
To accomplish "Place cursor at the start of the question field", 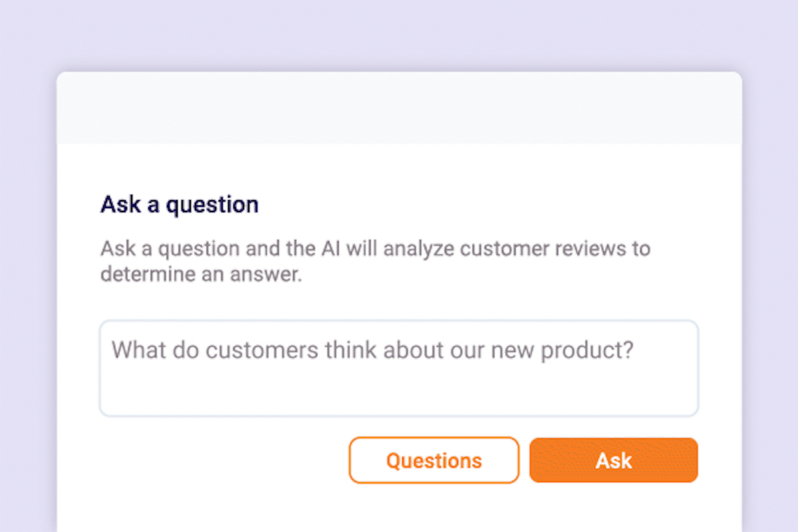I will tap(113, 350).
